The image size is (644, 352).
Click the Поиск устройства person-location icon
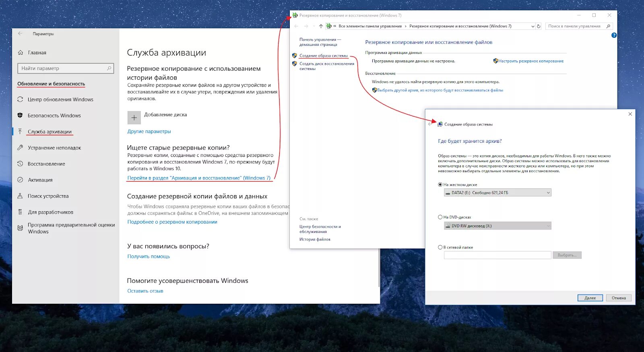20,196
